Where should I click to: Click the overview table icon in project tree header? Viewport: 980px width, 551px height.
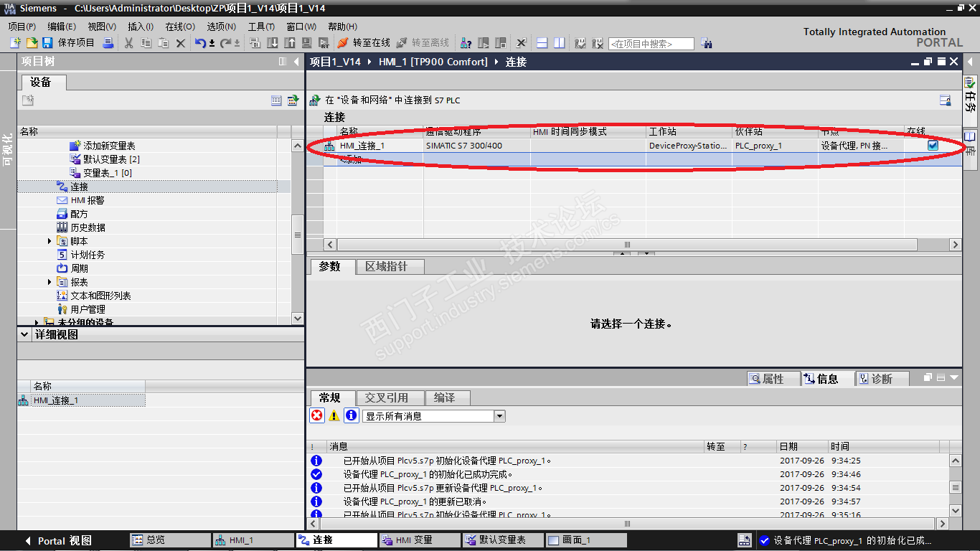coord(276,100)
